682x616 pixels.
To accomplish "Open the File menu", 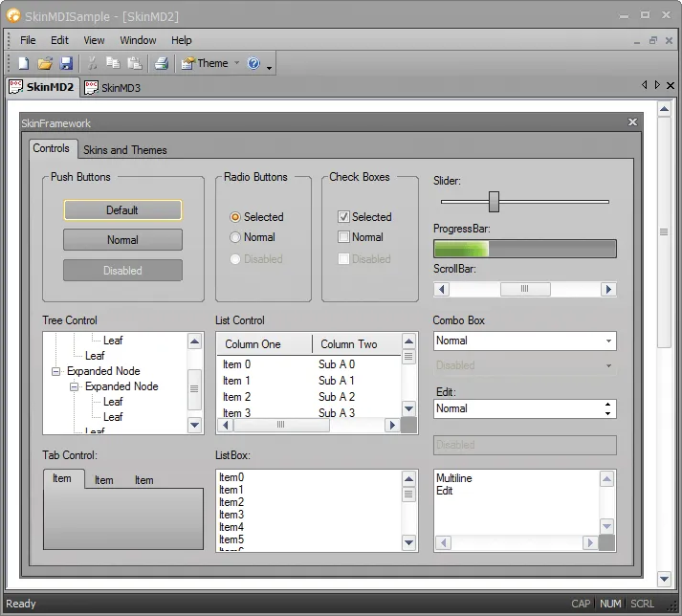I will pyautogui.click(x=28, y=40).
